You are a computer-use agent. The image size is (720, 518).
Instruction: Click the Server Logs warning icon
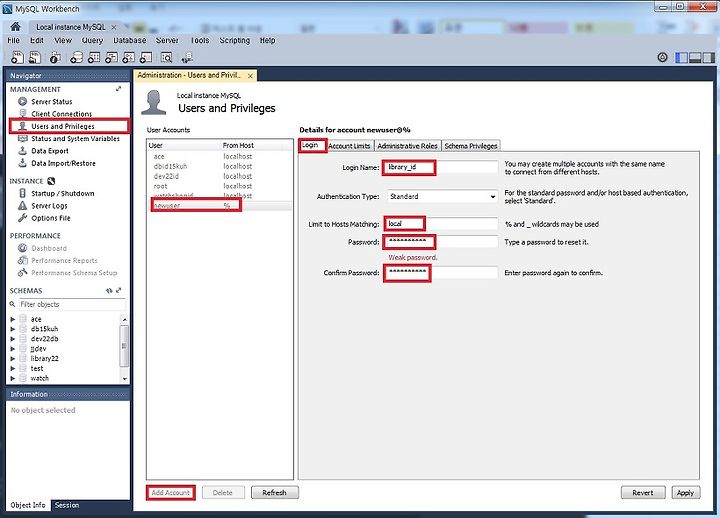[22, 206]
